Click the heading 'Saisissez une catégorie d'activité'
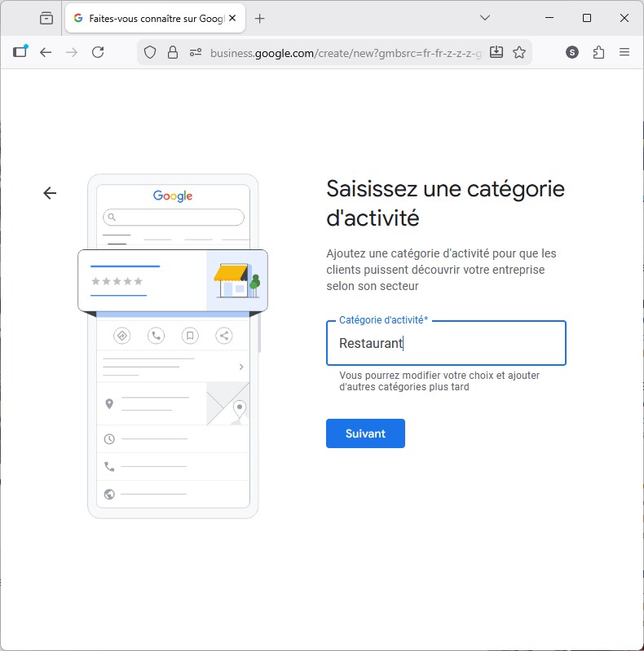This screenshot has height=651, width=644. click(x=445, y=203)
